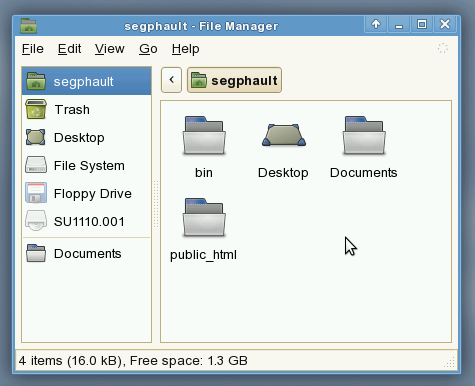This screenshot has width=475, height=386.
Task: Maximize the File Manager window
Action: click(x=422, y=24)
